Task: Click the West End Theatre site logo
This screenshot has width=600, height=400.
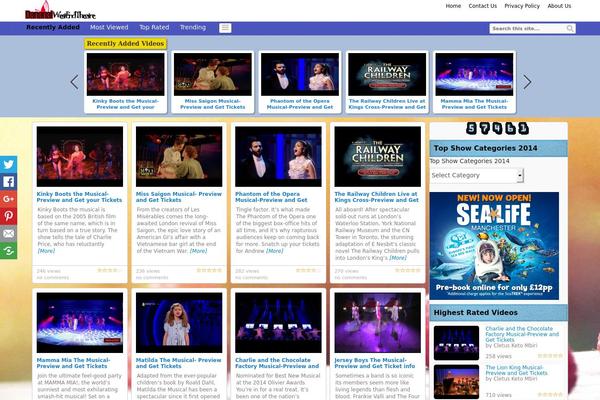Action: point(60,11)
